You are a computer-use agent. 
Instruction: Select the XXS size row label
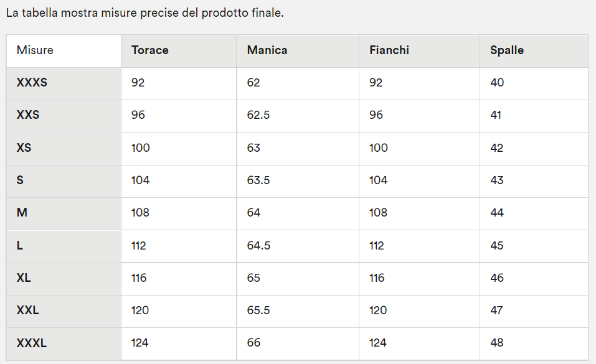click(x=64, y=116)
